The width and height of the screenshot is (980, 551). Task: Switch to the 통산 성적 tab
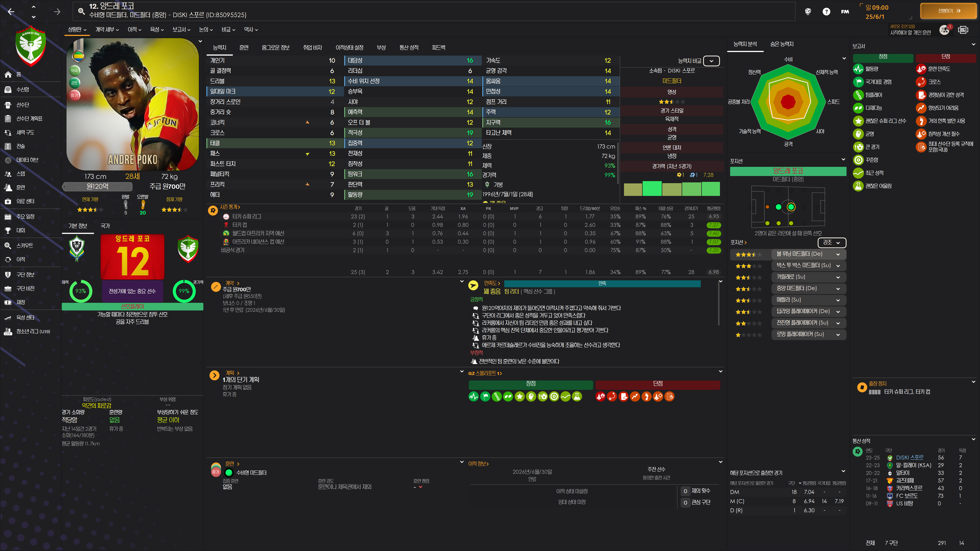coord(409,47)
